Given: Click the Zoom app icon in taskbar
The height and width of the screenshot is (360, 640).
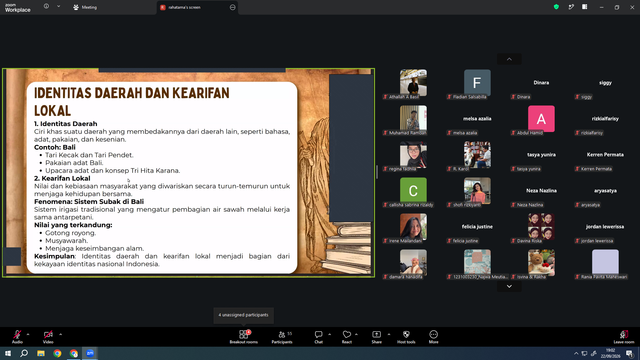Looking at the screenshot, I should 90,353.
